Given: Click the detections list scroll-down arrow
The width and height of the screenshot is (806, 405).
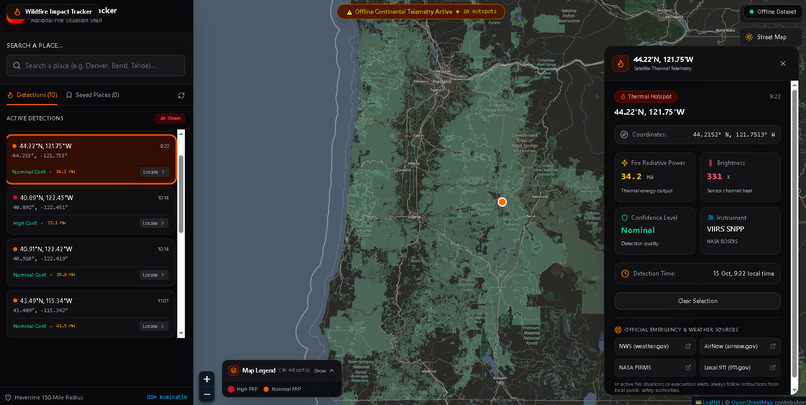Looking at the screenshot, I should tap(180, 334).
